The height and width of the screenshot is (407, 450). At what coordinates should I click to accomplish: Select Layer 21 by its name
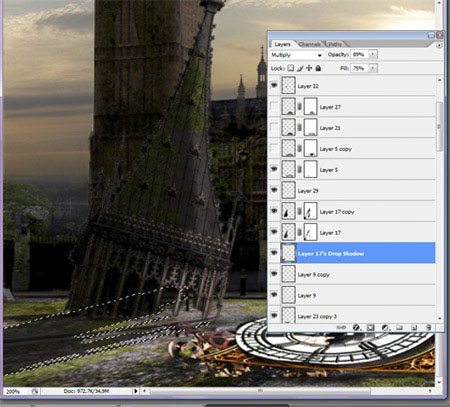click(330, 128)
